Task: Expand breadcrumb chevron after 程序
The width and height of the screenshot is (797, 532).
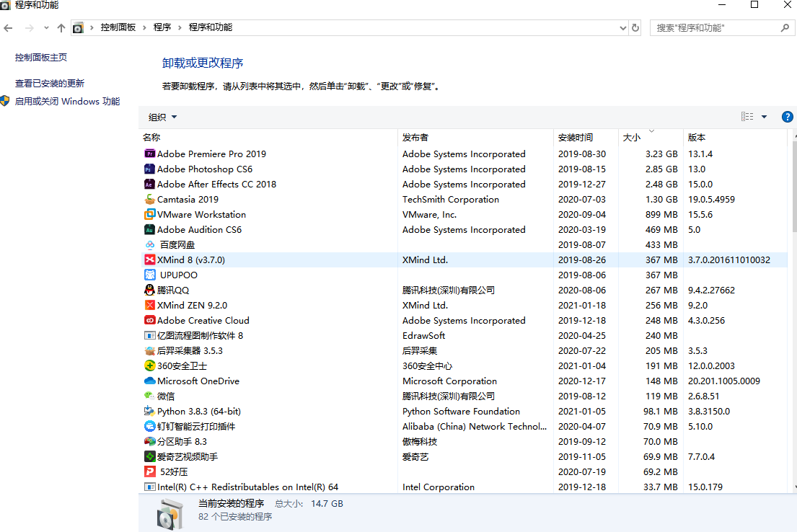Action: coord(180,27)
